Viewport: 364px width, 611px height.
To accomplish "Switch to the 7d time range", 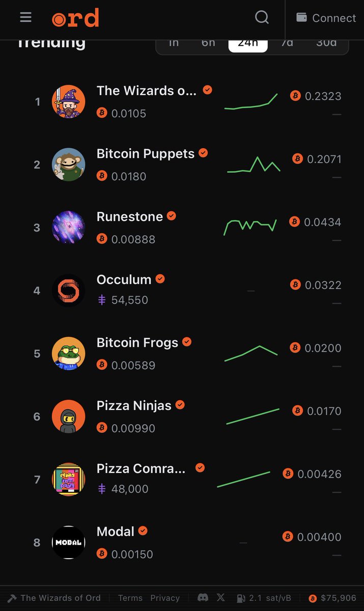I will point(287,43).
